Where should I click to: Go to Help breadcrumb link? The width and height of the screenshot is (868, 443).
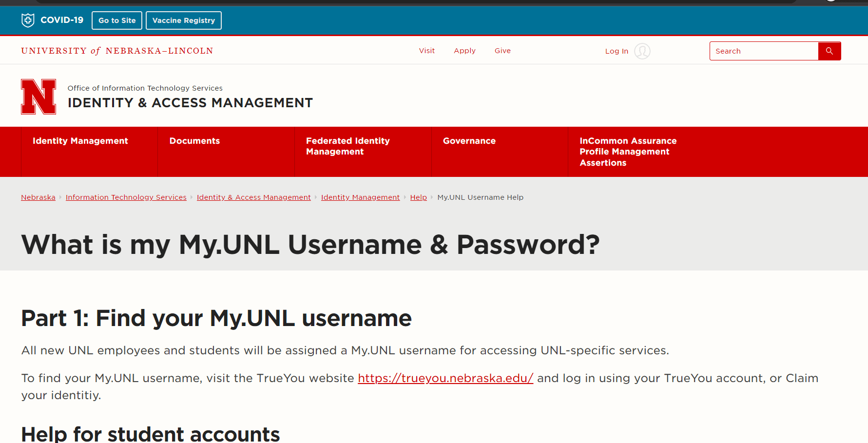point(419,197)
